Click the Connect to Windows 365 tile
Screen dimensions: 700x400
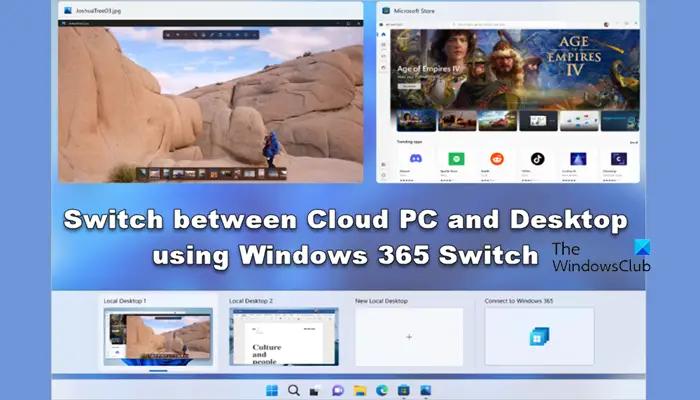tap(539, 337)
